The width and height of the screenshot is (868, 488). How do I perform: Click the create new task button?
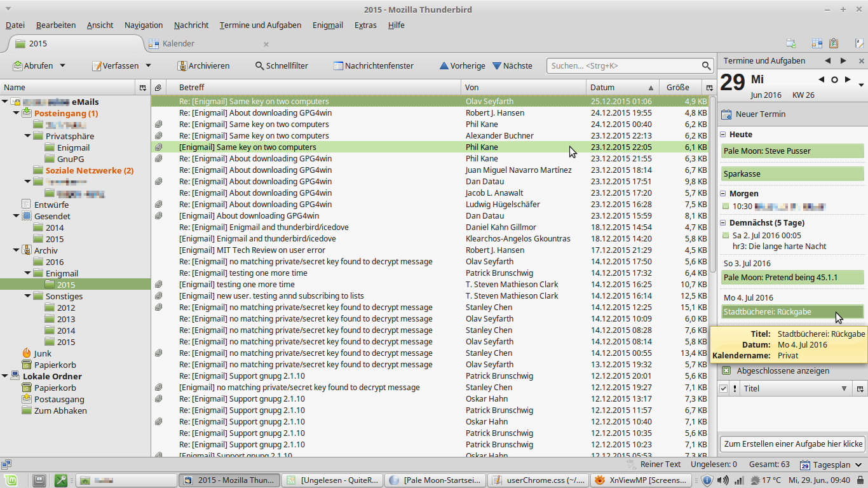[x=793, y=444]
